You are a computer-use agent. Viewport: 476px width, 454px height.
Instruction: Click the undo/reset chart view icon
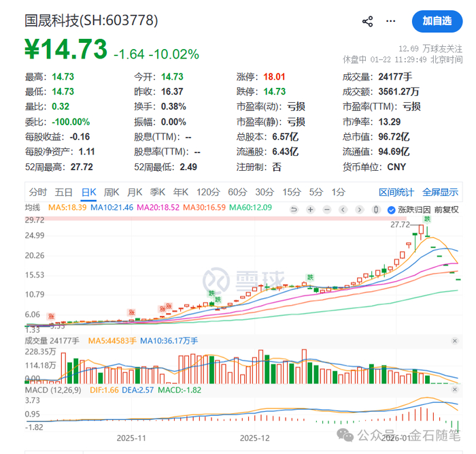click(294, 210)
